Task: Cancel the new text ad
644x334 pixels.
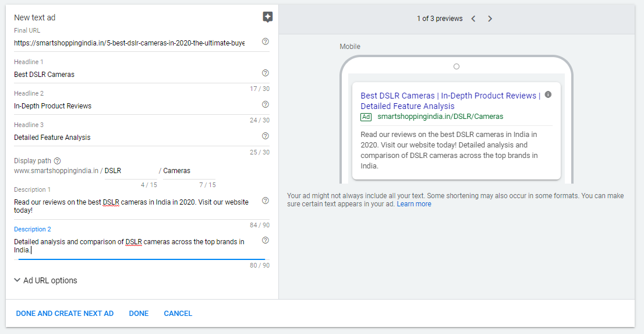Action: [178, 314]
